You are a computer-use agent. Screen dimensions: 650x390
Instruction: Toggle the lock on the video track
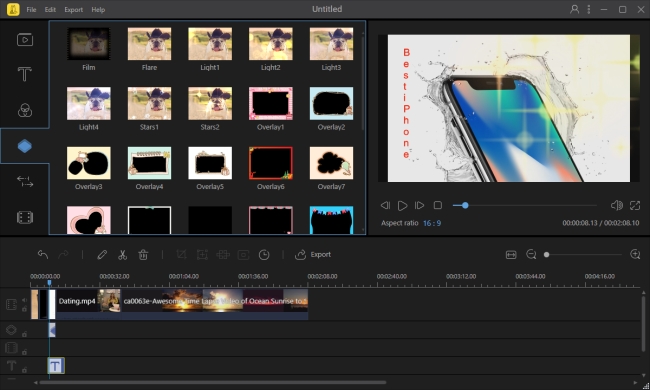24,309
